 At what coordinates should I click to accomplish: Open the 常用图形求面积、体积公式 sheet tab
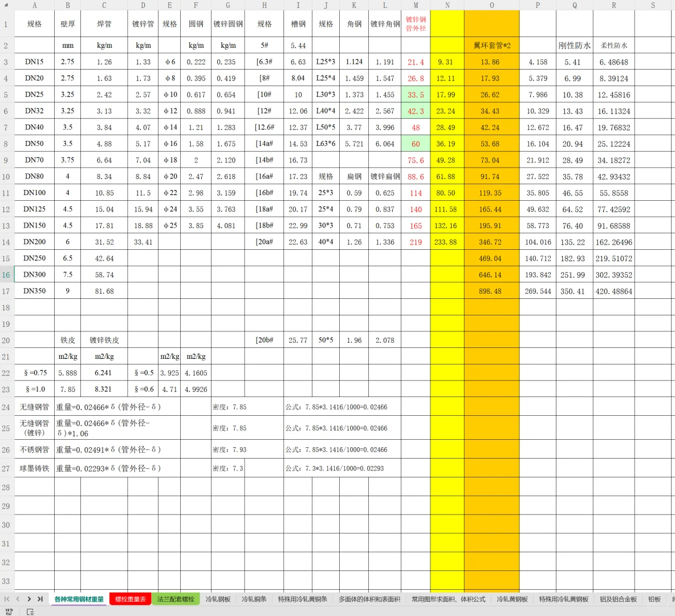click(x=449, y=599)
